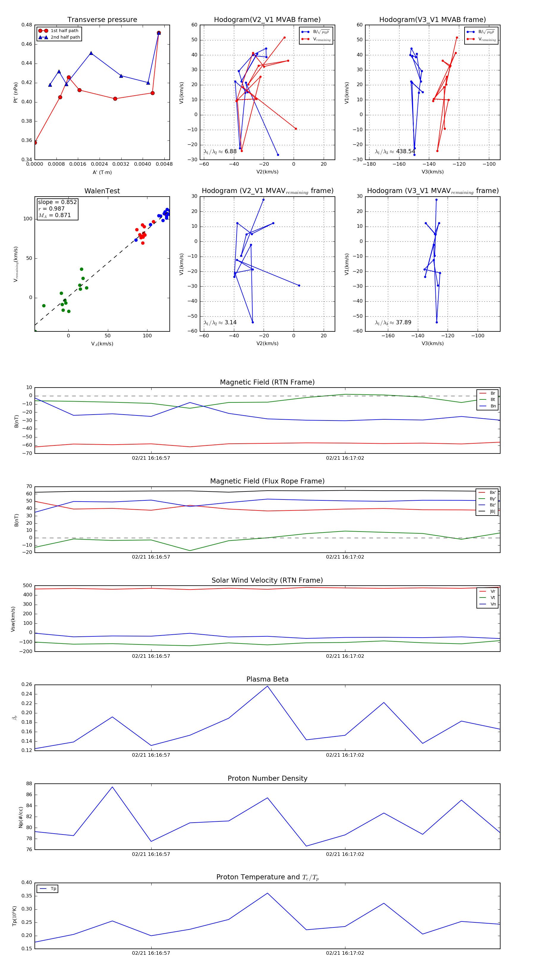Screen dimensions: 535x980
Task: Click the "Hodogram (V2_V1 MVAV remaining frame)" title
Action: tap(267, 191)
